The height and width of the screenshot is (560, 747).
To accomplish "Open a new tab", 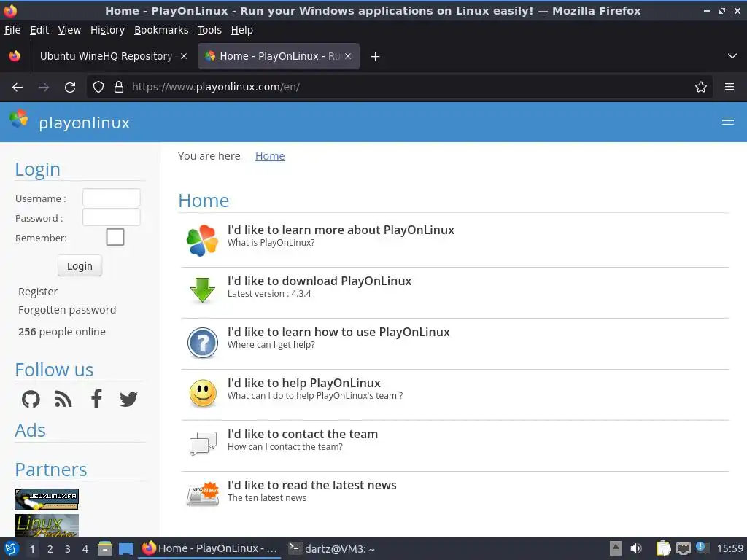I will click(x=376, y=57).
